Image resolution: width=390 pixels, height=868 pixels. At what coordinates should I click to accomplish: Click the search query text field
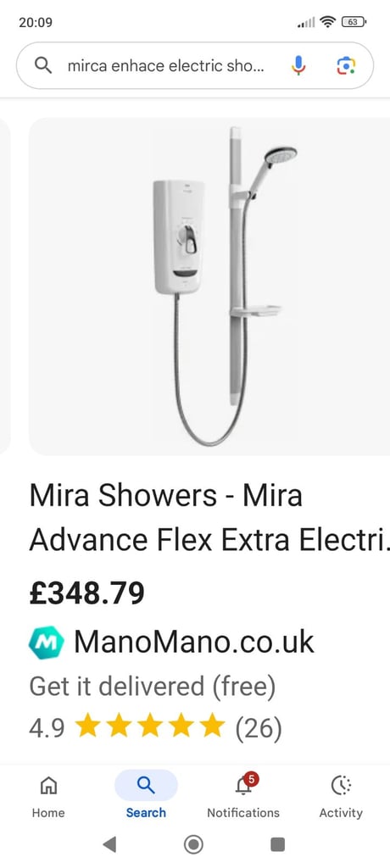165,66
